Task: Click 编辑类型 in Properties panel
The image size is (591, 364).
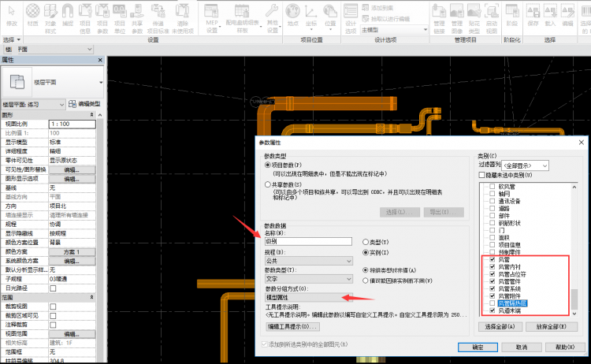Action: point(85,104)
